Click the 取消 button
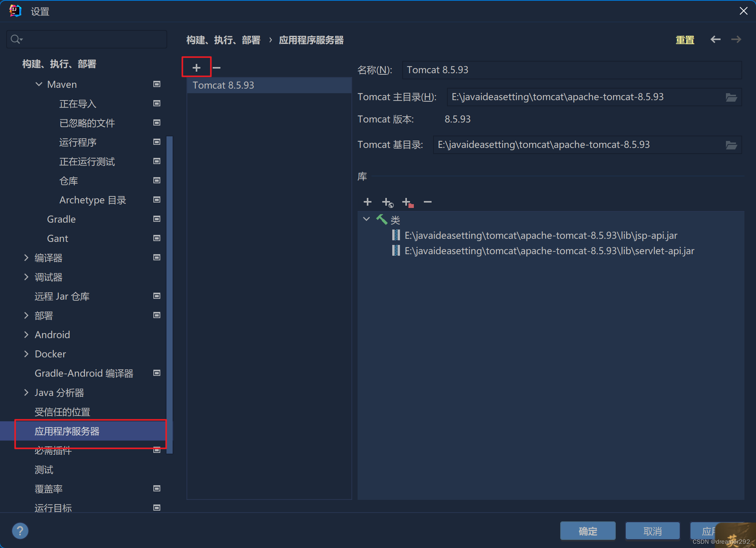This screenshot has height=548, width=756. click(x=652, y=531)
